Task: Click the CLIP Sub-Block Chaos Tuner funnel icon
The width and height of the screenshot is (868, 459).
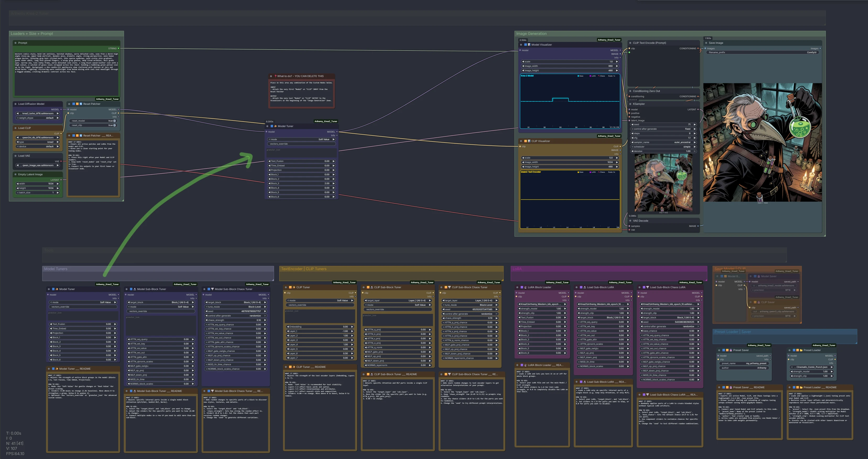Action: 450,287
